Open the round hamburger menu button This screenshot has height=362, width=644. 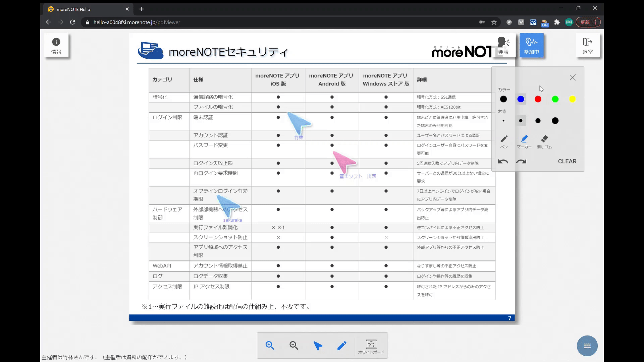[x=587, y=346]
